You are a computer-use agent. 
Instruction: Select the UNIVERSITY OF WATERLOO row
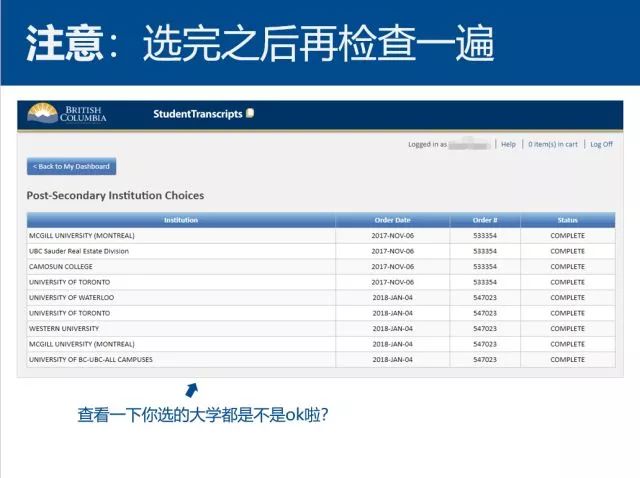point(321,298)
